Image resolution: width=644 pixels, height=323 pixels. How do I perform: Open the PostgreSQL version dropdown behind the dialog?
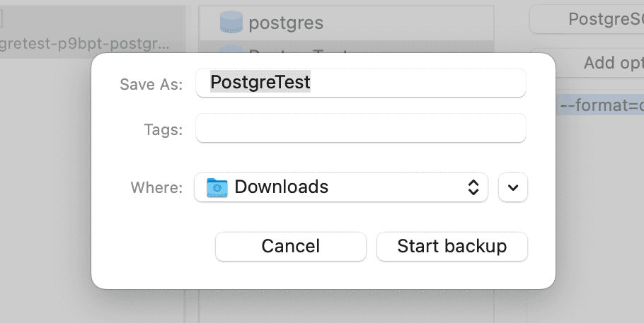click(x=586, y=20)
